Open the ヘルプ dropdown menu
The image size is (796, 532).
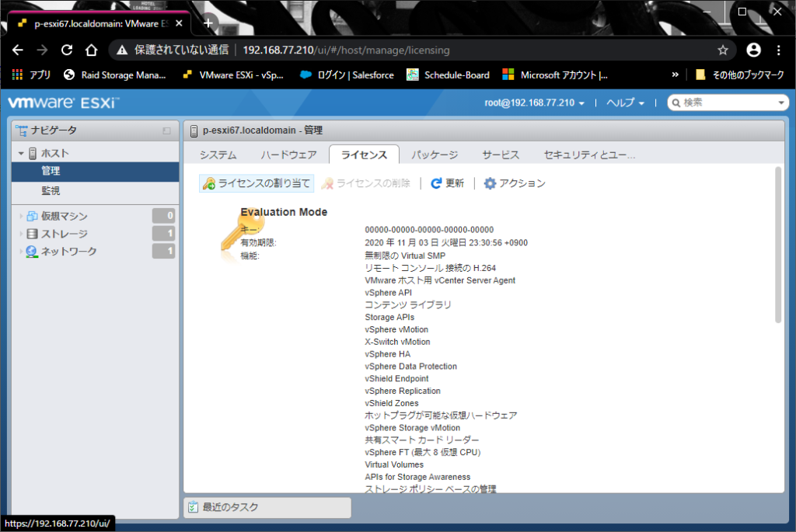tap(626, 103)
